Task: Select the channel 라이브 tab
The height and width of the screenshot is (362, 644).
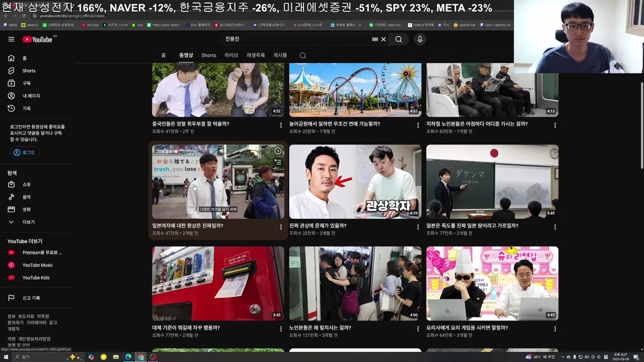Action: tap(231, 55)
